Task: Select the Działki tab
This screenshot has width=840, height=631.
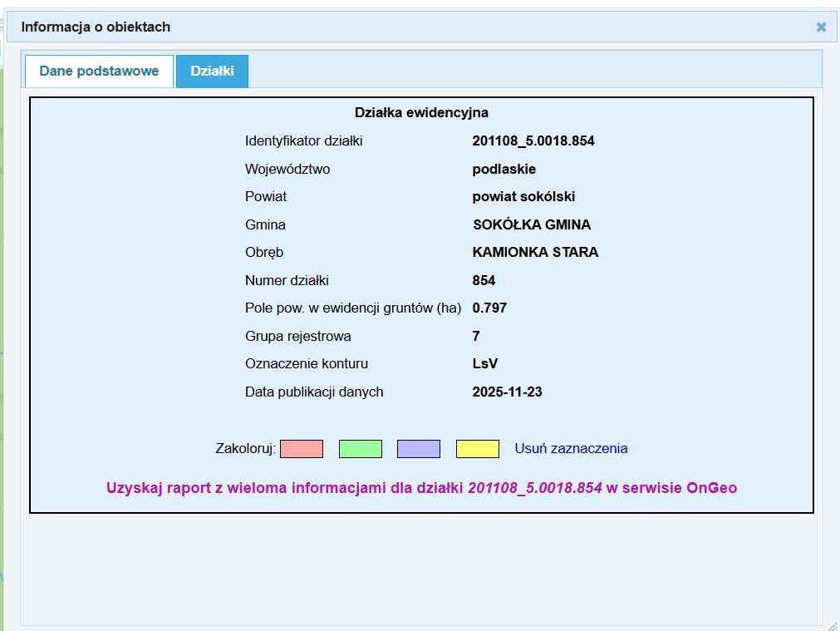Action: (211, 71)
